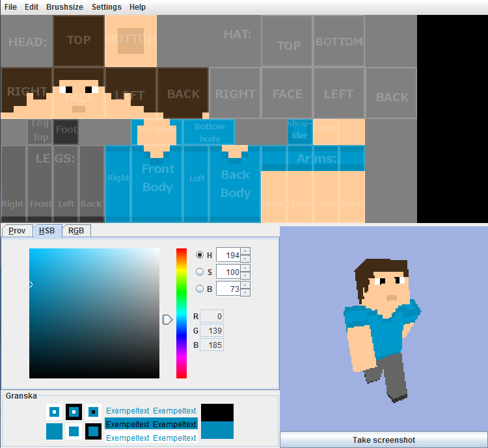
Task: Open the Brushsize menu
Action: (64, 7)
